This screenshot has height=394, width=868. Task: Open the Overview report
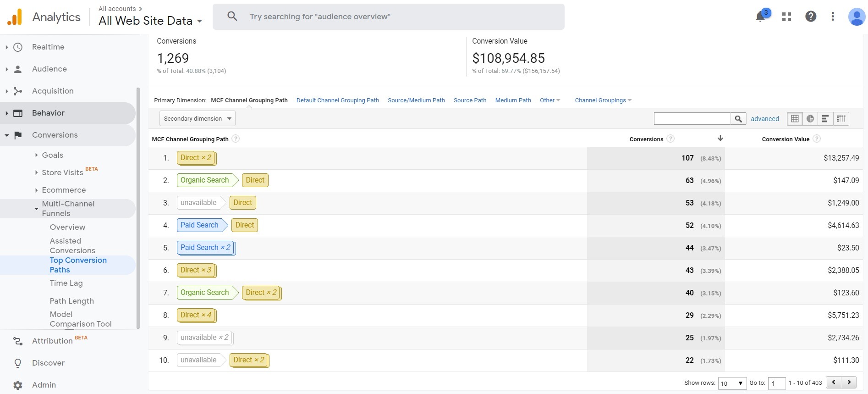pyautogui.click(x=67, y=228)
